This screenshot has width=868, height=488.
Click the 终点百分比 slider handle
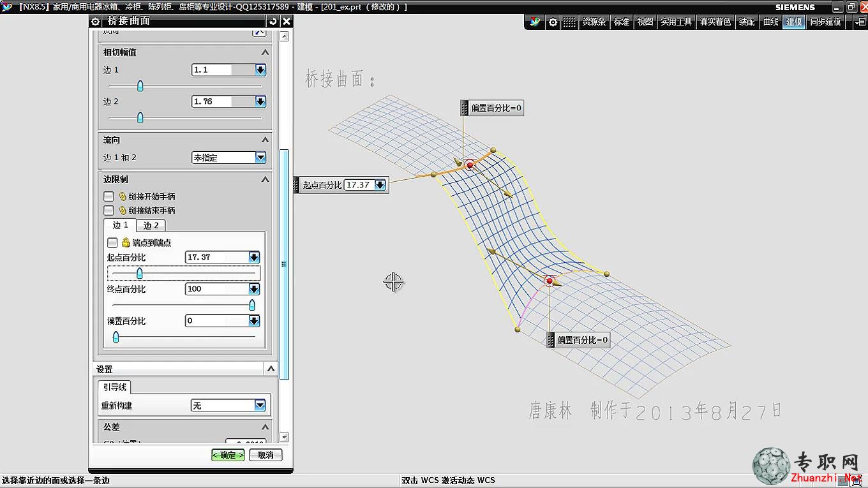point(252,305)
